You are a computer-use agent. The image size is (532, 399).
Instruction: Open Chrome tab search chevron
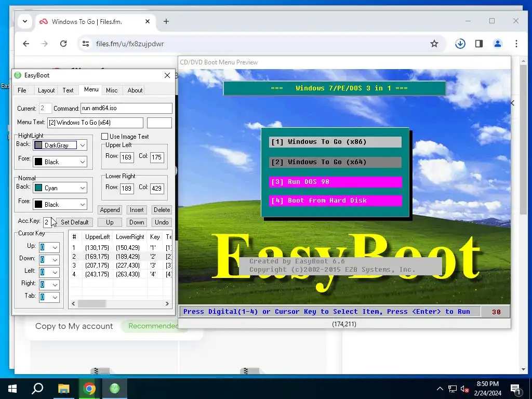pyautogui.click(x=25, y=21)
